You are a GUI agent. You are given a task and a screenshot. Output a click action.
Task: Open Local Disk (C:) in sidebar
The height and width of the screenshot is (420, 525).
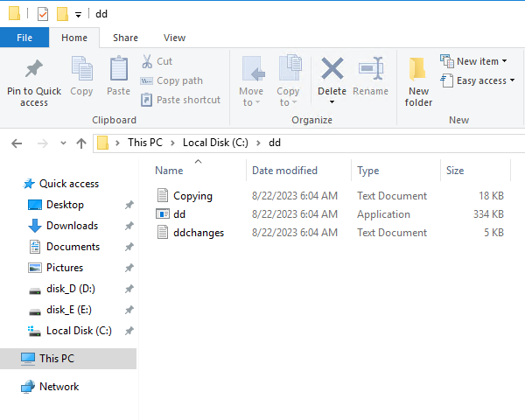coord(79,331)
